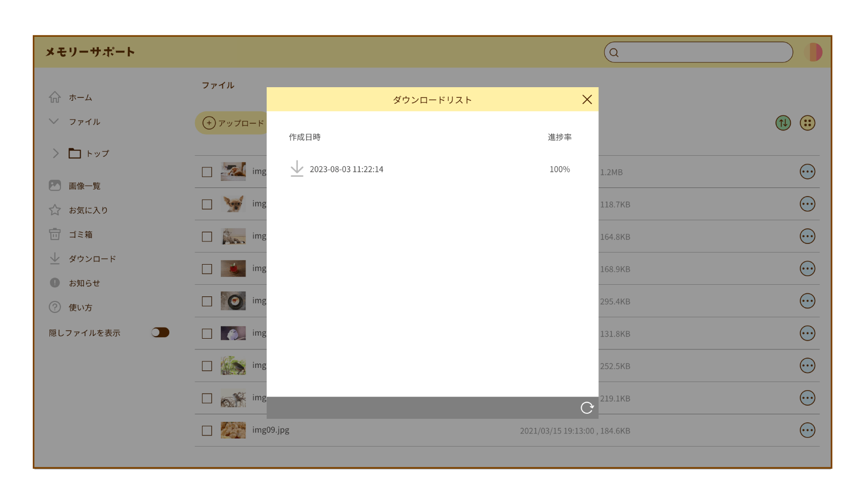Open お気に入り favorites

click(89, 210)
